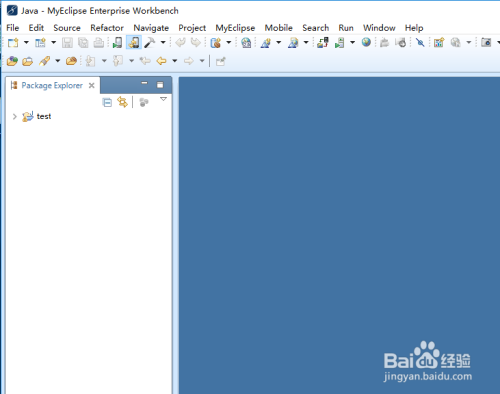Open the Refactor menu
Image resolution: width=500 pixels, height=394 pixels.
pos(107,28)
